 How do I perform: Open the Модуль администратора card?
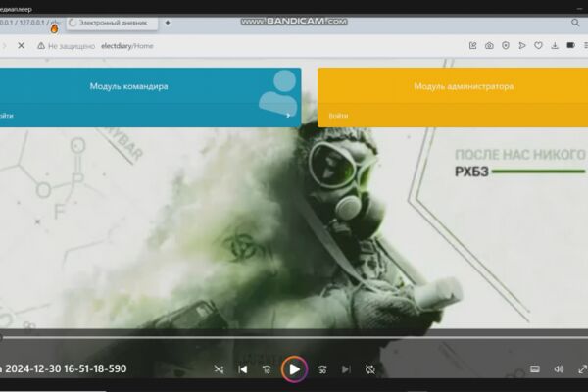[x=453, y=98]
